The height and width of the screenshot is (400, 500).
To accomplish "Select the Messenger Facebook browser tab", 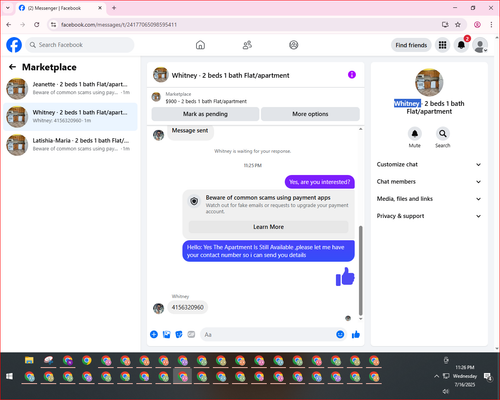I will click(60, 8).
